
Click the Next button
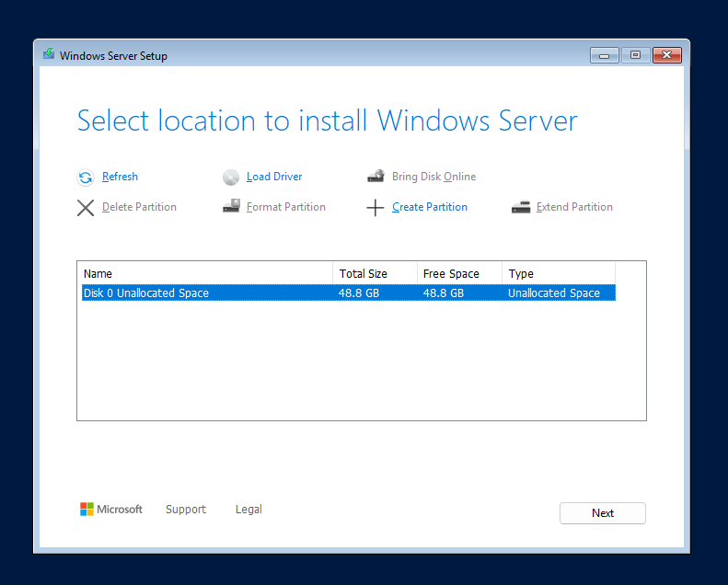(x=603, y=513)
